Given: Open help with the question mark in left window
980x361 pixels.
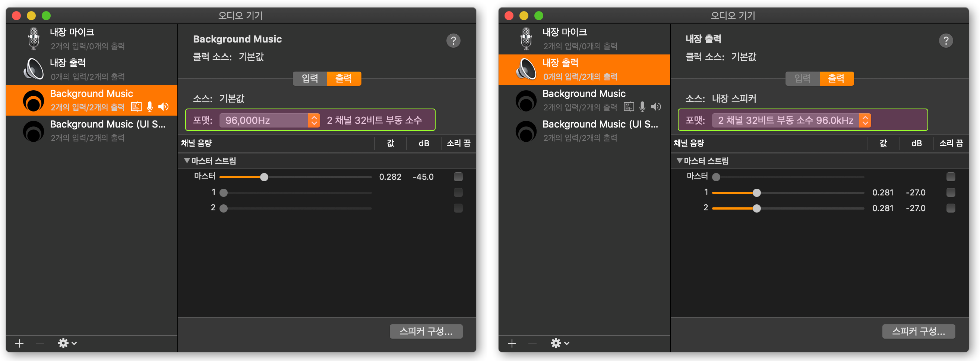Looking at the screenshot, I should coord(453,40).
